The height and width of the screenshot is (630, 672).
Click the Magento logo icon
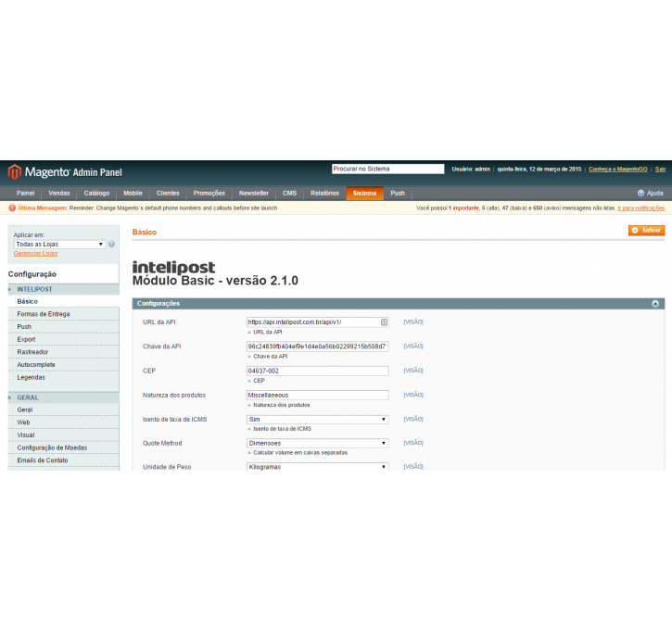pyautogui.click(x=15, y=172)
